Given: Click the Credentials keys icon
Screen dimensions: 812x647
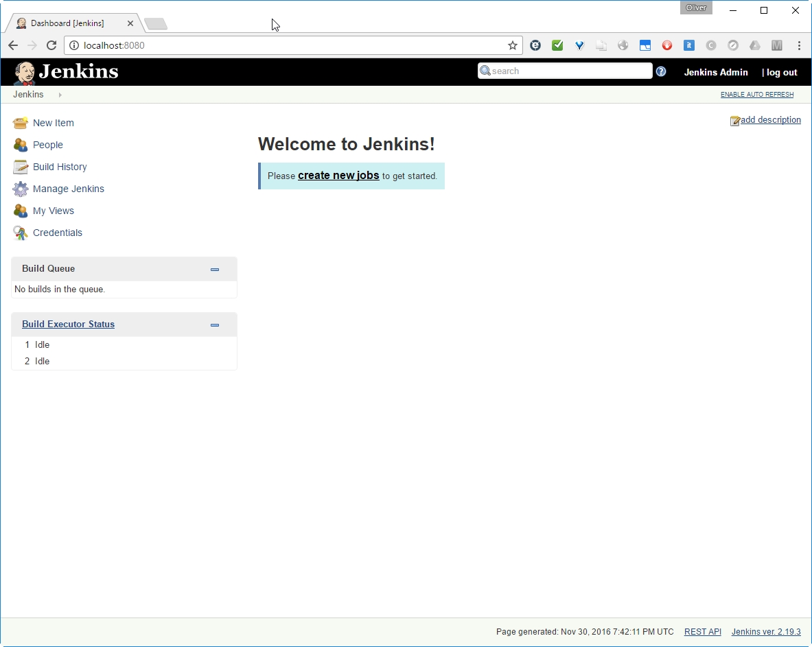Looking at the screenshot, I should click(x=21, y=233).
